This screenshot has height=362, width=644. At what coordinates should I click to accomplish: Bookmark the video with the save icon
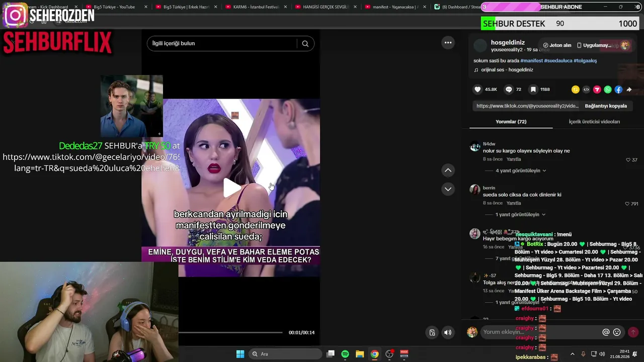[533, 89]
